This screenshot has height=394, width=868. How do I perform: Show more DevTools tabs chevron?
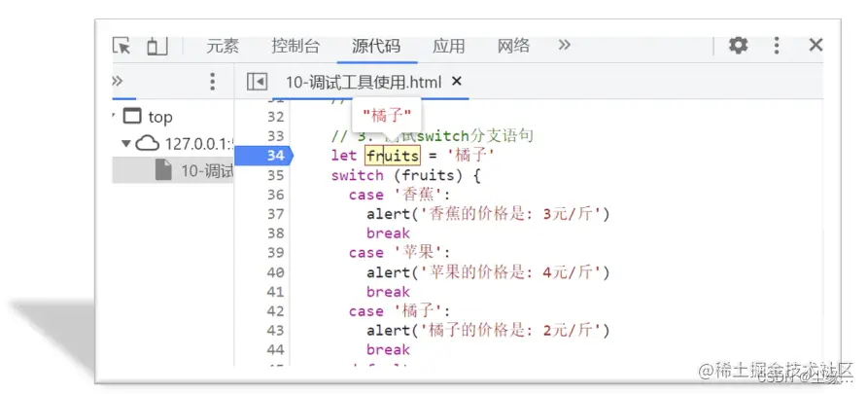click(x=564, y=45)
